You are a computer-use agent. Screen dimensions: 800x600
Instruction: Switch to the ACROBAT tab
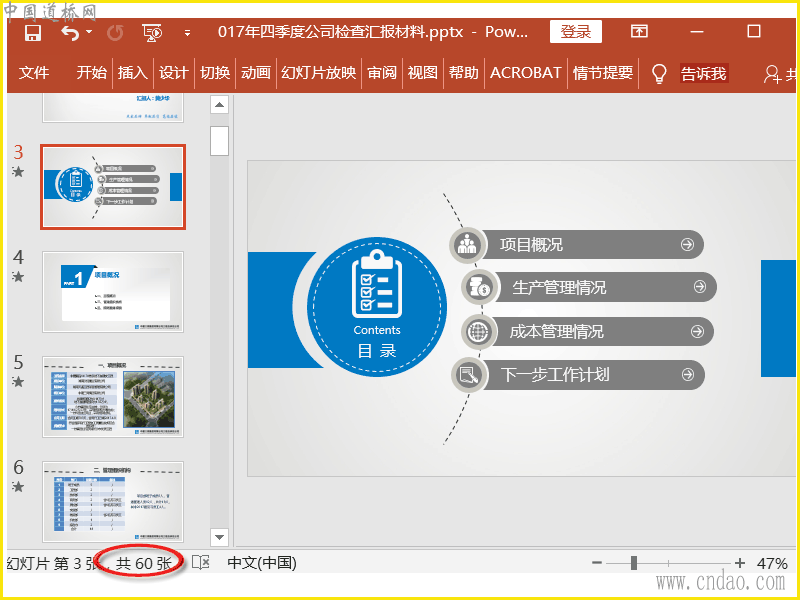526,73
